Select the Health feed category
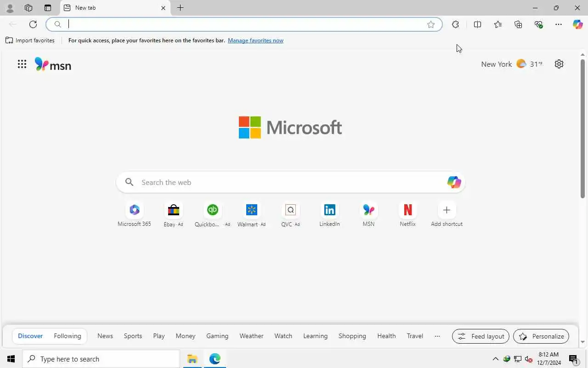 pos(386,336)
